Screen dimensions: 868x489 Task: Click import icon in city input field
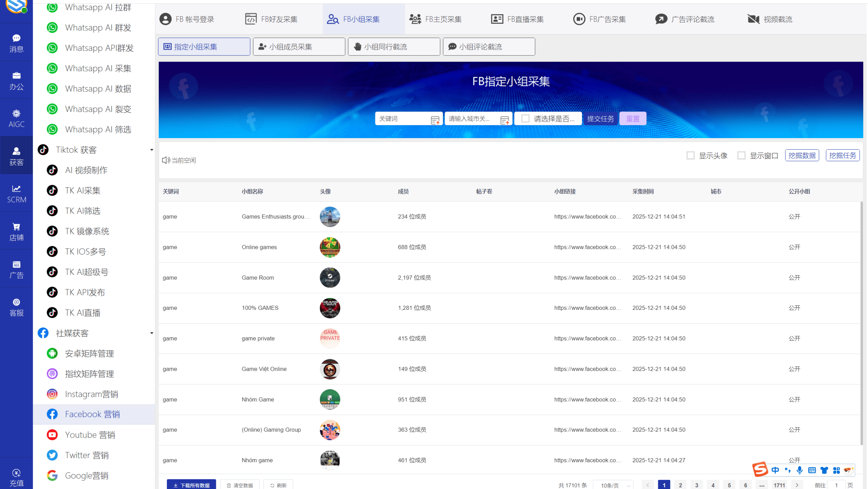[505, 120]
